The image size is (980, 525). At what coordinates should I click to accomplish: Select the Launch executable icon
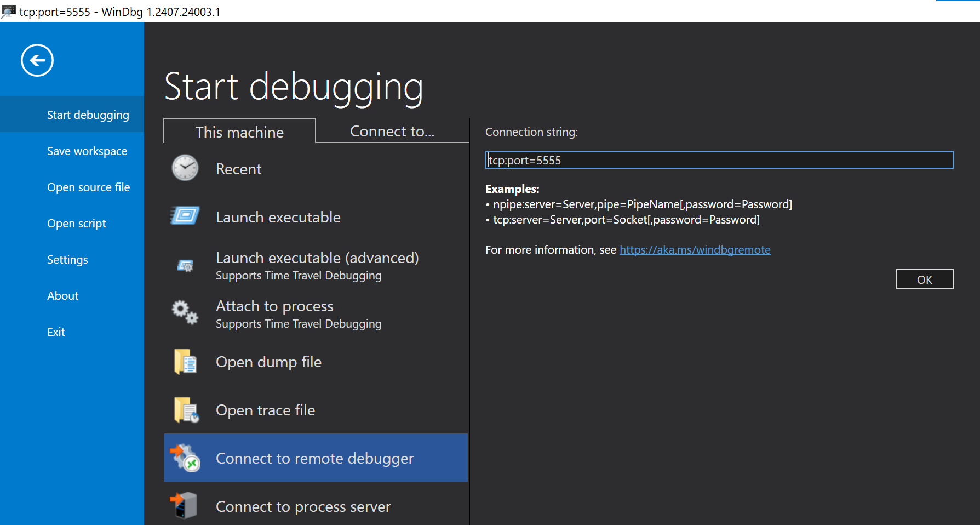[x=185, y=216]
